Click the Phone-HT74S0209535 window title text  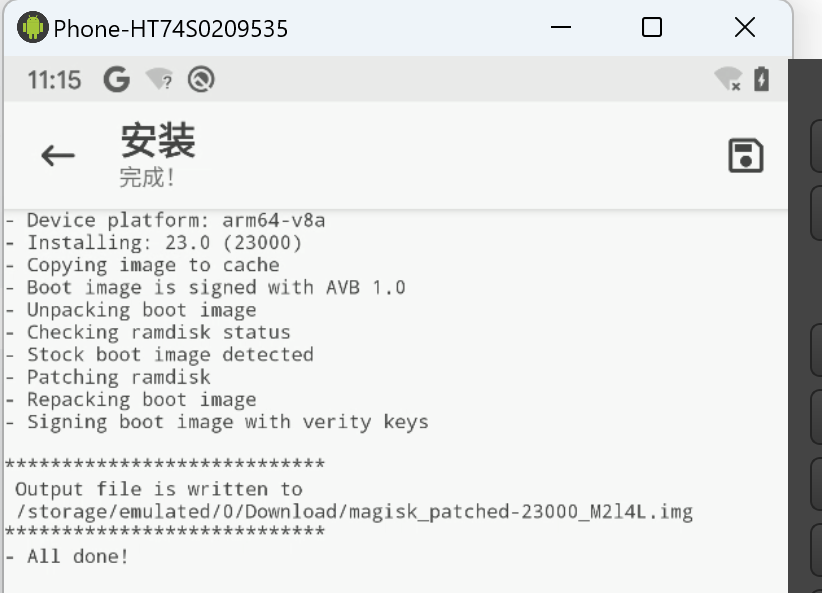pyautogui.click(x=170, y=29)
